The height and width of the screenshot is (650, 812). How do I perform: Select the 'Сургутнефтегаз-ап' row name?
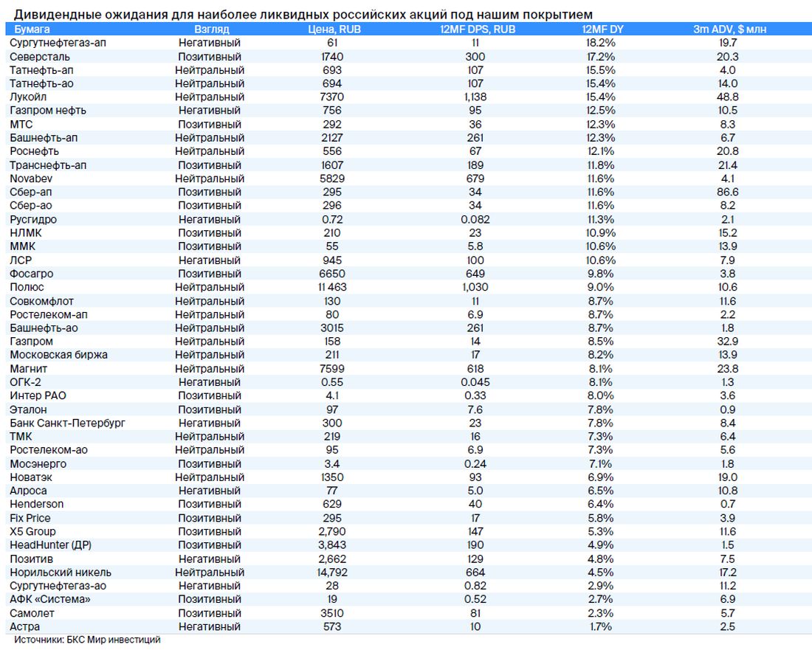58,43
